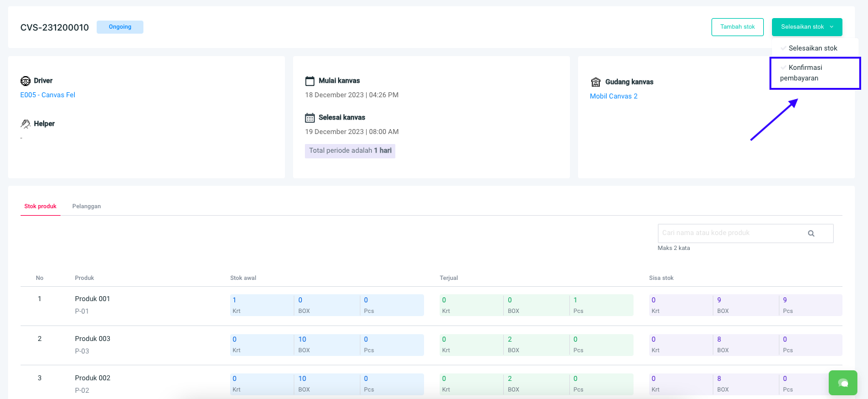Open the green chat widget

[844, 382]
